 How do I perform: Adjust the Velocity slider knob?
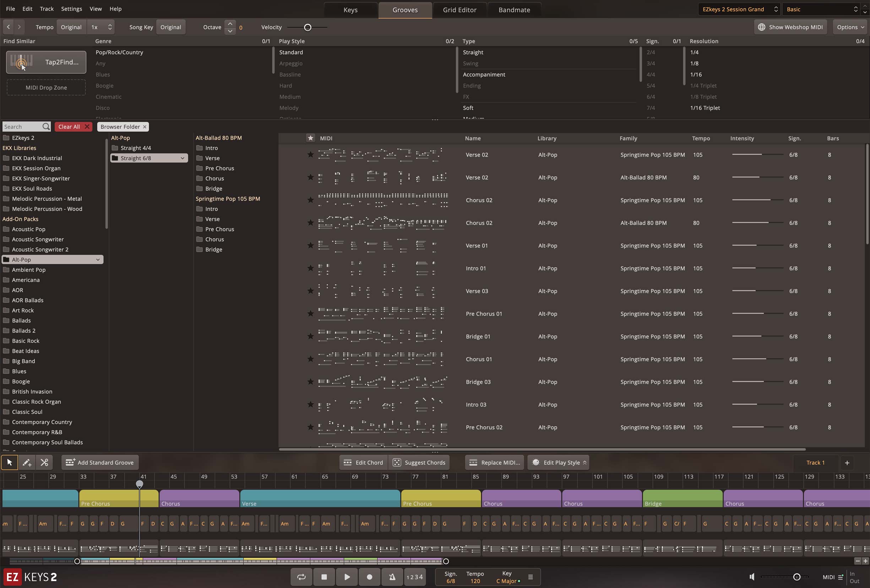click(308, 27)
